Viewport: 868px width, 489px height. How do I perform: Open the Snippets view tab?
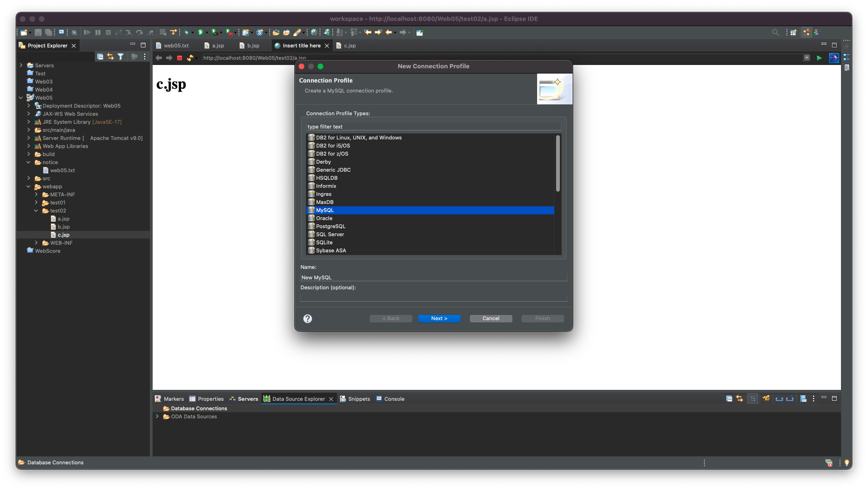[x=355, y=399]
